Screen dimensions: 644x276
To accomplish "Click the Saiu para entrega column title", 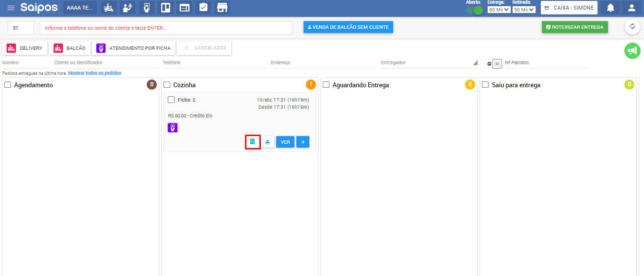I will pyautogui.click(x=516, y=85).
